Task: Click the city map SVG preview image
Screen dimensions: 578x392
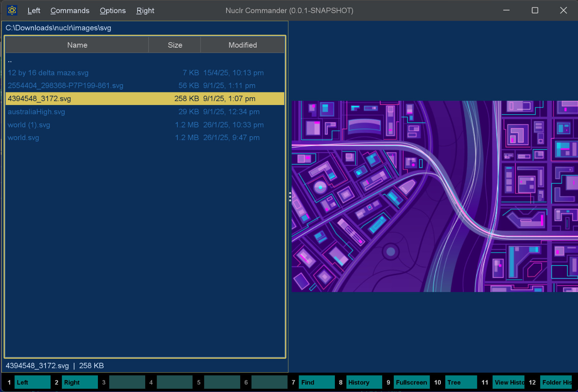Action: tap(435, 196)
